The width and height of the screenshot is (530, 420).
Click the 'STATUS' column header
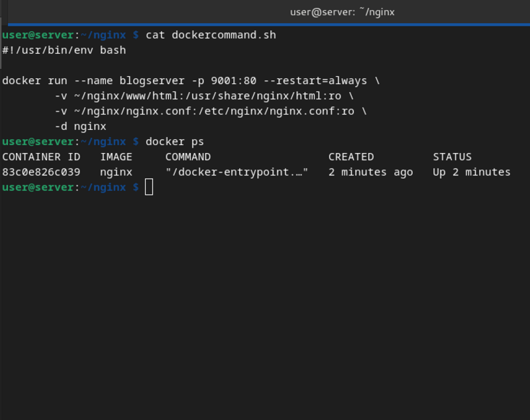452,157
